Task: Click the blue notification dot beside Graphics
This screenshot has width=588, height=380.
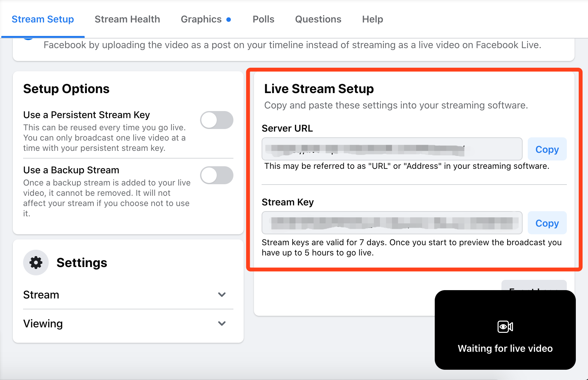Action: (229, 20)
